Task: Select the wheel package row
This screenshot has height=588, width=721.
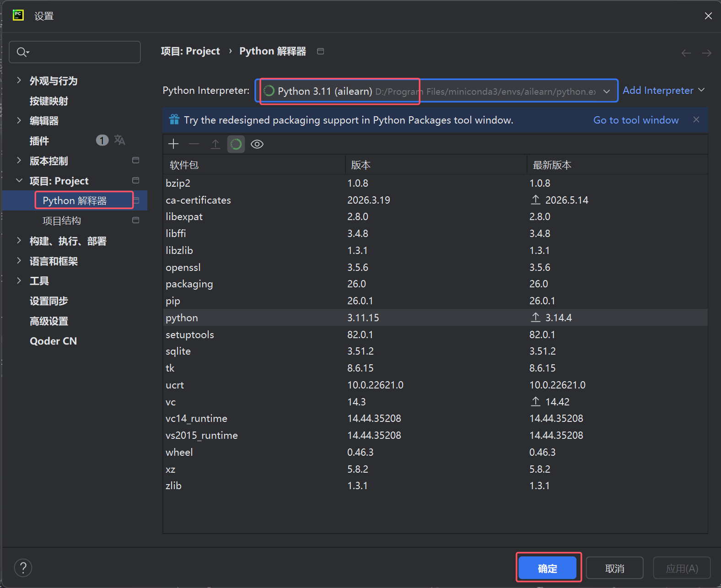Action: tap(435, 452)
